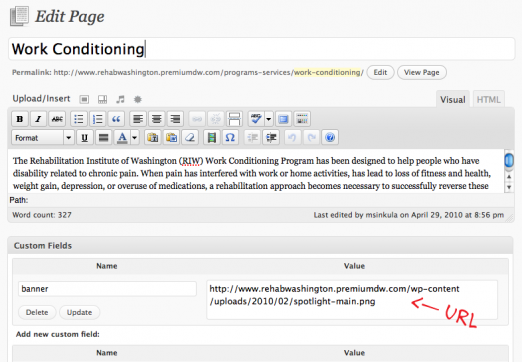
Task: Click the banner URL value textarea
Action: coord(352,300)
